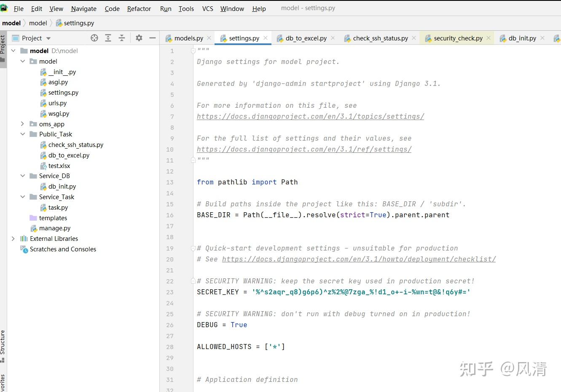Expand the oms_app folder
This screenshot has height=392, width=561.
tap(23, 124)
